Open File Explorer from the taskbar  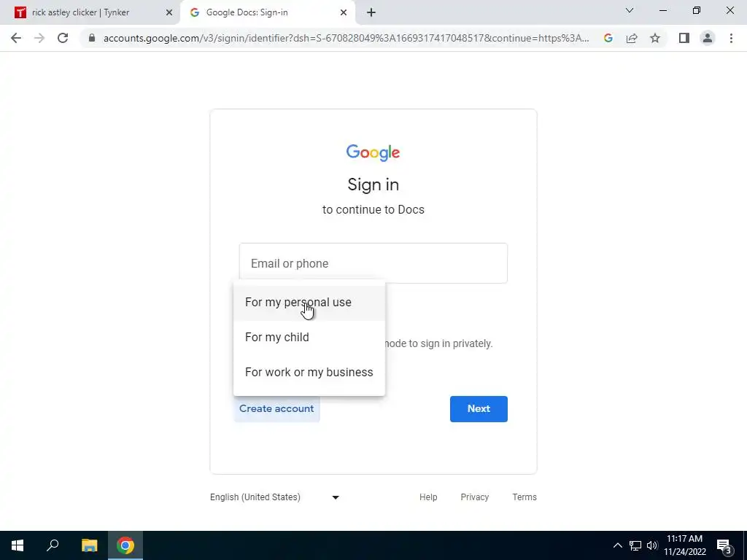coord(89,545)
